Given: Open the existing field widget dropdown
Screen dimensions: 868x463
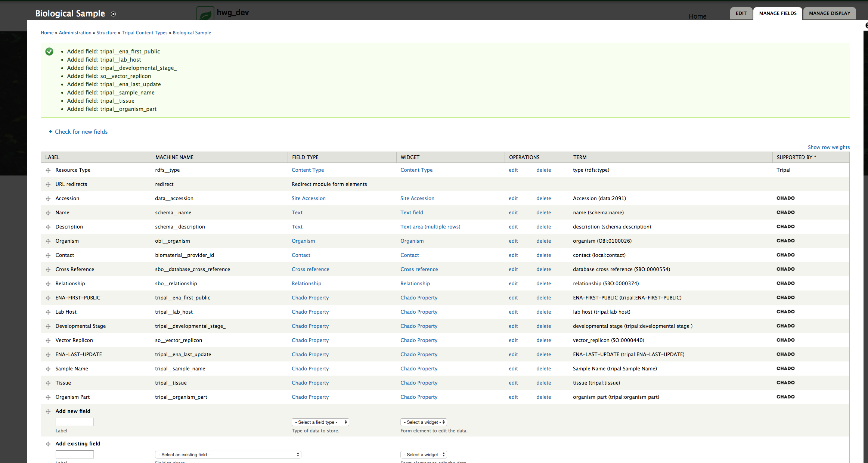Looking at the screenshot, I should point(424,455).
